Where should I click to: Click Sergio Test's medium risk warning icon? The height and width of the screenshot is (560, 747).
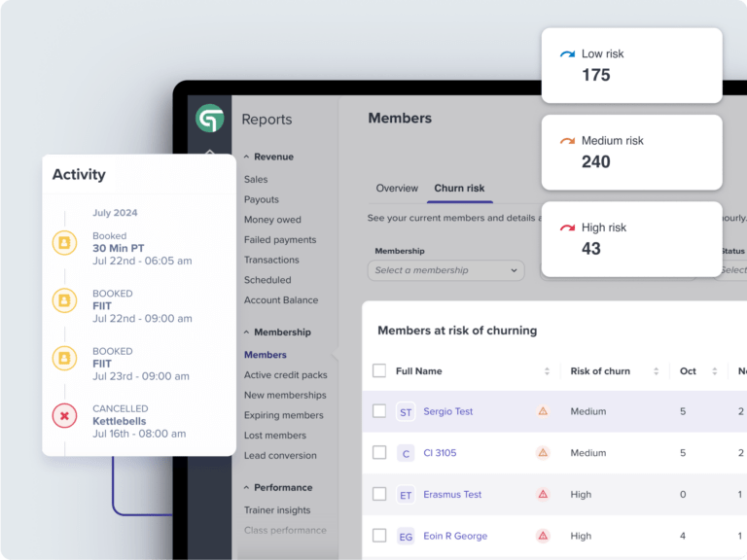click(x=543, y=411)
